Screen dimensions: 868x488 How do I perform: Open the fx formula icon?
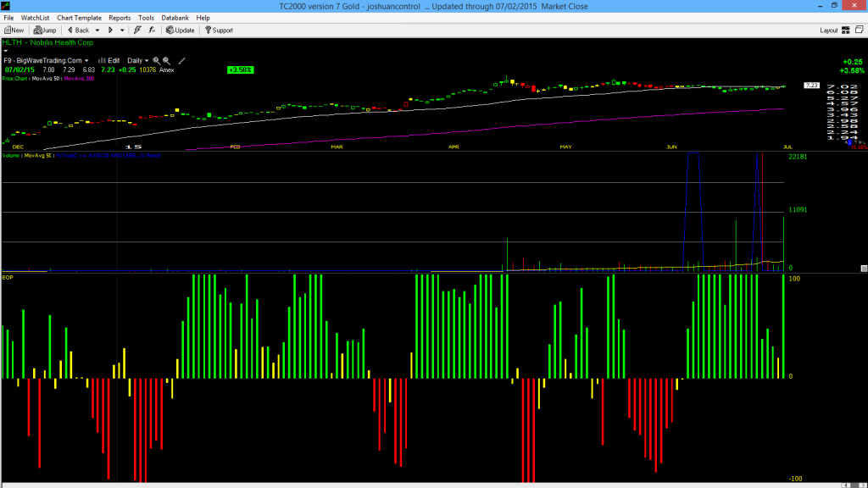(x=152, y=30)
